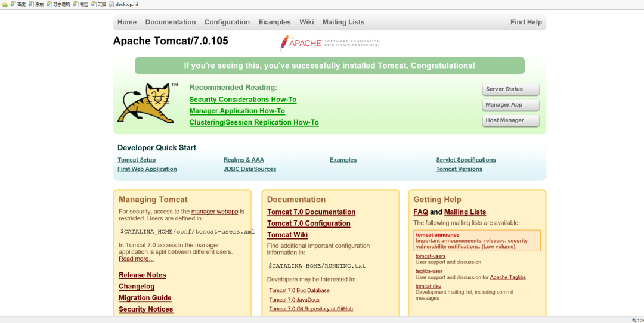
Task: Open Release Notes link
Action: pos(143,275)
